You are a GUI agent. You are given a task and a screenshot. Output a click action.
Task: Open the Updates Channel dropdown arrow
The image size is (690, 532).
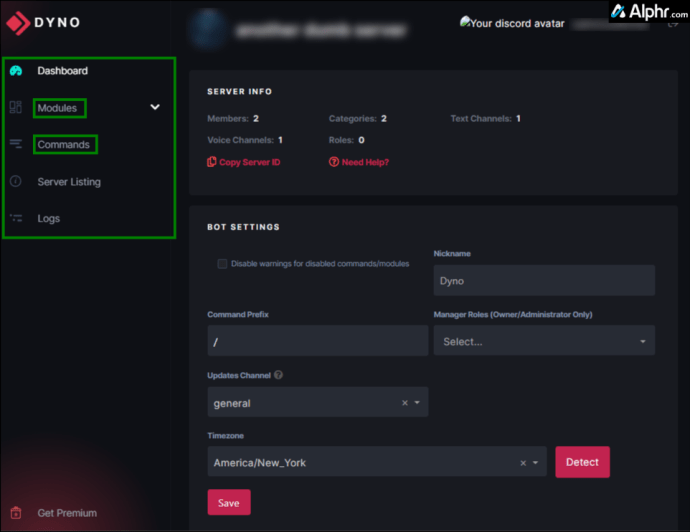417,403
